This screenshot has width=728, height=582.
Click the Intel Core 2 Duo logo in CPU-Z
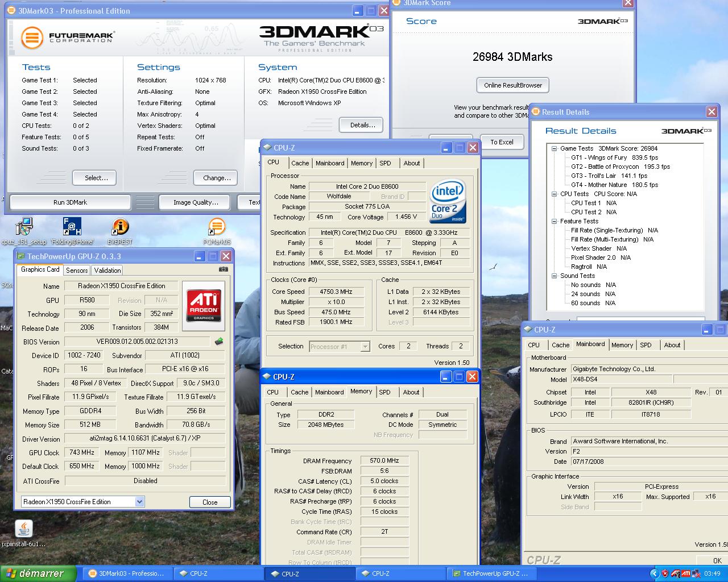click(x=448, y=201)
